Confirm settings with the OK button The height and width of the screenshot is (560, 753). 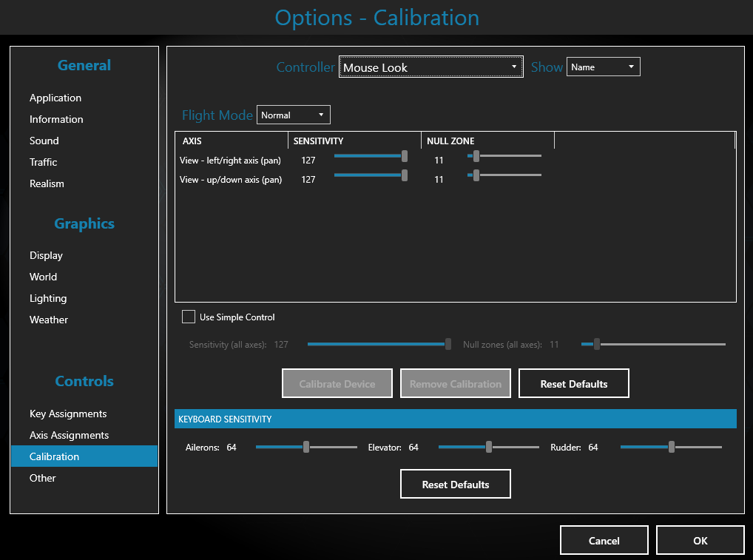coord(699,540)
